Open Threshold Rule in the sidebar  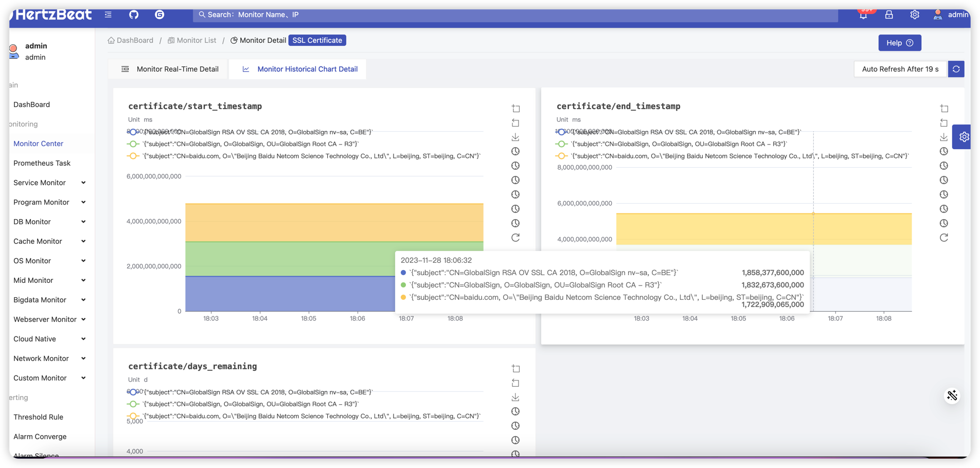(x=38, y=417)
